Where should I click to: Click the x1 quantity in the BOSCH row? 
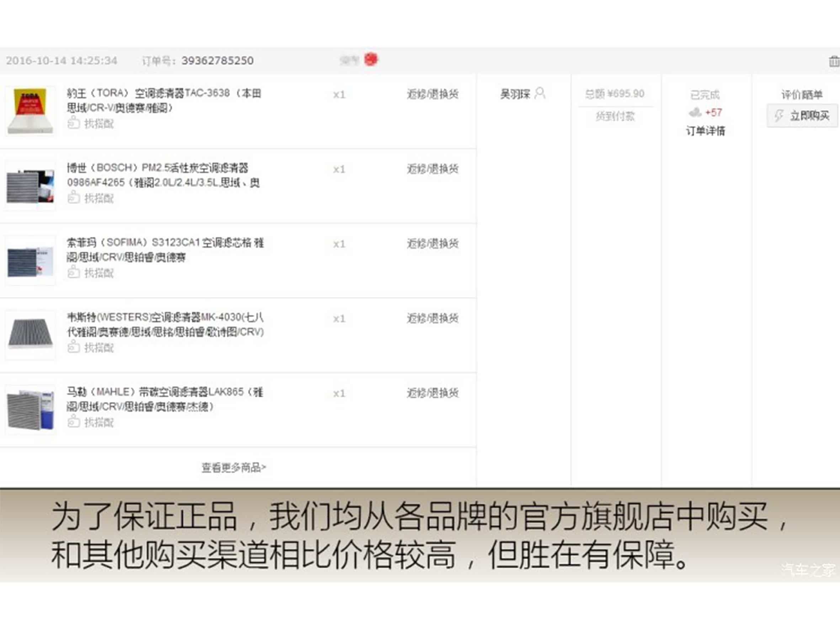coord(339,169)
